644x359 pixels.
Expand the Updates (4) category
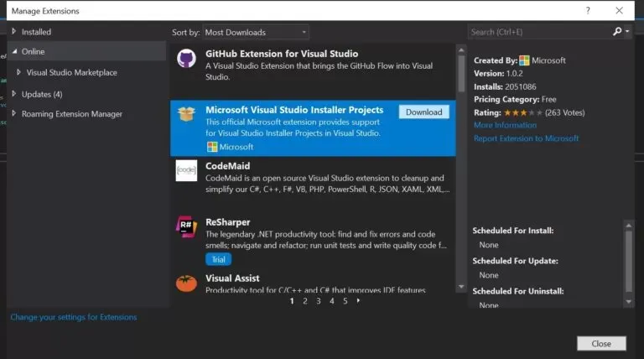pyautogui.click(x=14, y=94)
